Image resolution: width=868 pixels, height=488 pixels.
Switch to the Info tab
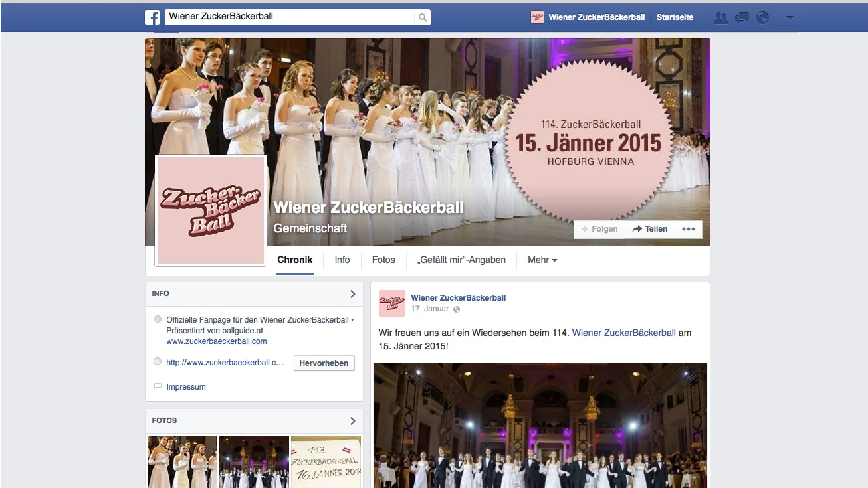pyautogui.click(x=342, y=260)
